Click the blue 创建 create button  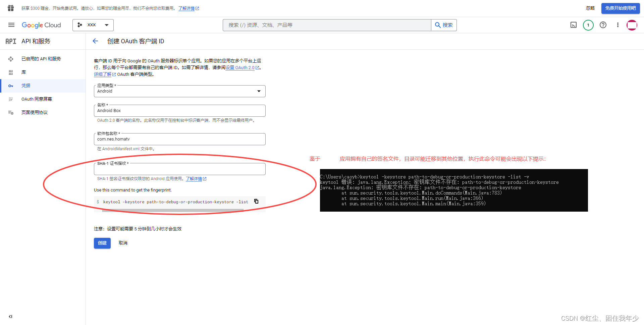(x=102, y=243)
